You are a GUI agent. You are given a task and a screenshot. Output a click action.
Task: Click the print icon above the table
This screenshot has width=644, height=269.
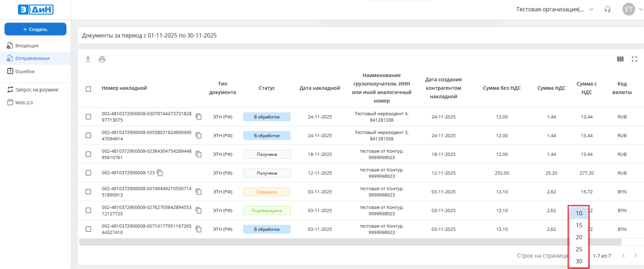pos(102,59)
